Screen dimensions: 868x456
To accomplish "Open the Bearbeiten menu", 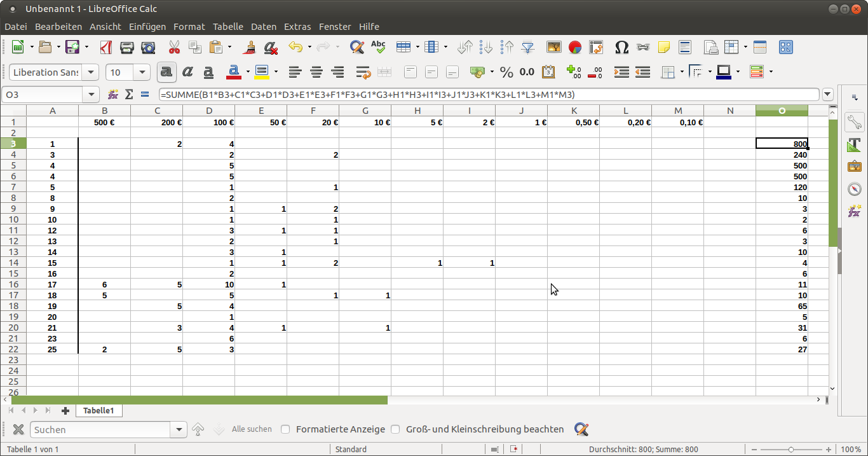I will coord(58,27).
